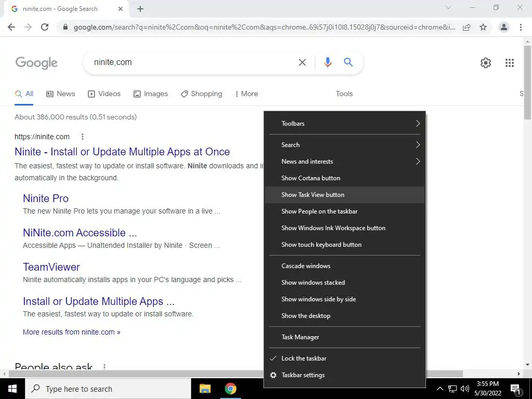Toggle Show Windows Ink Workspace button

pyautogui.click(x=345, y=228)
